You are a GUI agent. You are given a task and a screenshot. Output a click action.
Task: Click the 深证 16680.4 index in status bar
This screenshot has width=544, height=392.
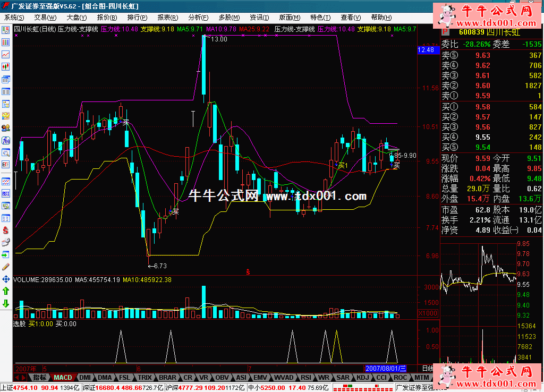[x=123, y=388]
